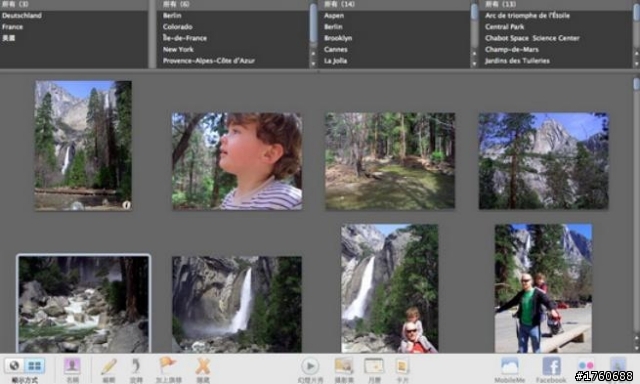The height and width of the screenshot is (384, 640).
Task: Create a card with the Card icon
Action: (402, 366)
